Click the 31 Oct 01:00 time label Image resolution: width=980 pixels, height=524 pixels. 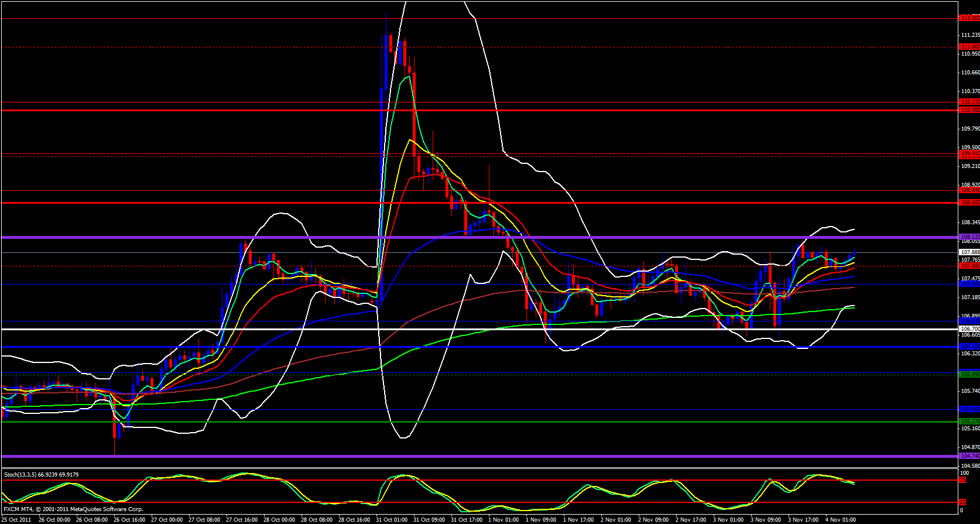point(392,520)
